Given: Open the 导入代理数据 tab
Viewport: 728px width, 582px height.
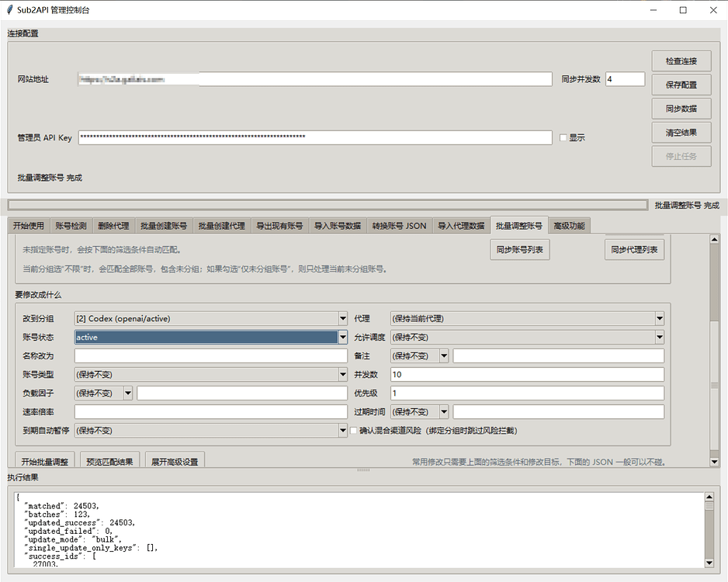Looking at the screenshot, I should click(x=461, y=226).
